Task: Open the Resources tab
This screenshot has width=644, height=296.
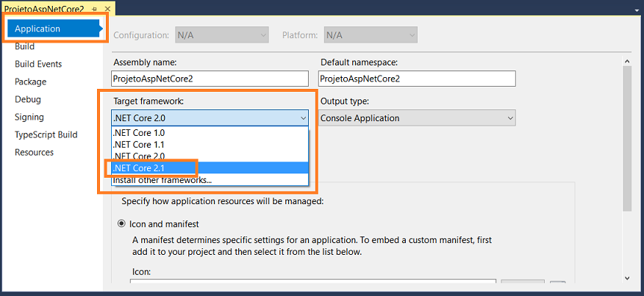Action: point(34,152)
